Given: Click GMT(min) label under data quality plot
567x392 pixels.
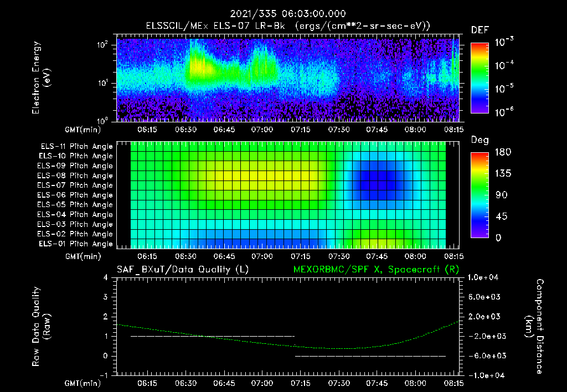Looking at the screenshot, I should (x=83, y=383).
